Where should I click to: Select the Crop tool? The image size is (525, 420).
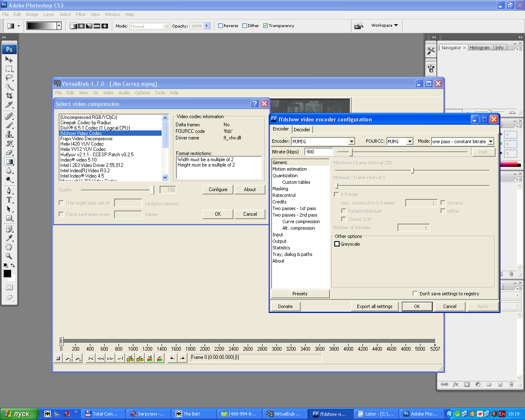click(9, 96)
